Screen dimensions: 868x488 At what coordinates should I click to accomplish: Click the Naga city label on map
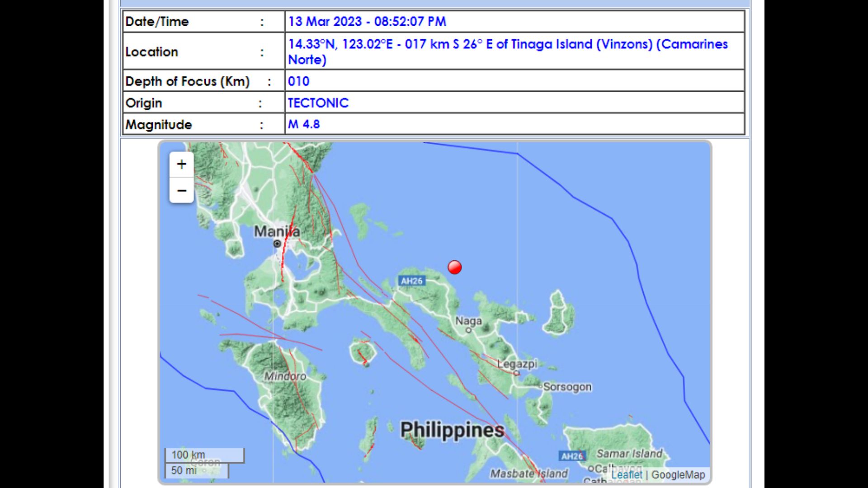click(x=468, y=321)
